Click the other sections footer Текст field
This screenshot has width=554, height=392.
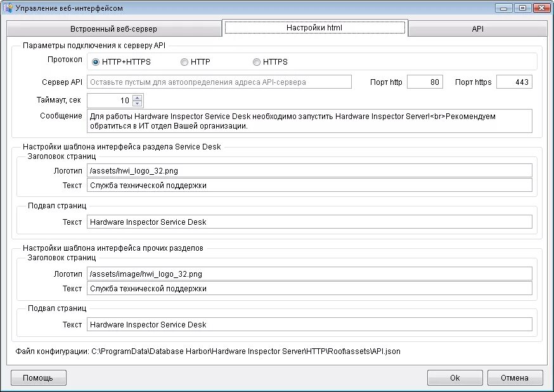[309, 325]
